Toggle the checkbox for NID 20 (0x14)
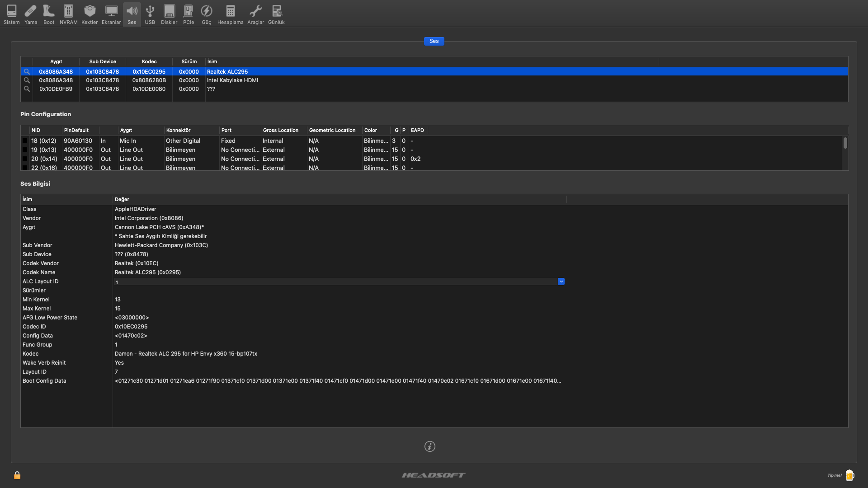Screen dimensions: 868x488 25,159
